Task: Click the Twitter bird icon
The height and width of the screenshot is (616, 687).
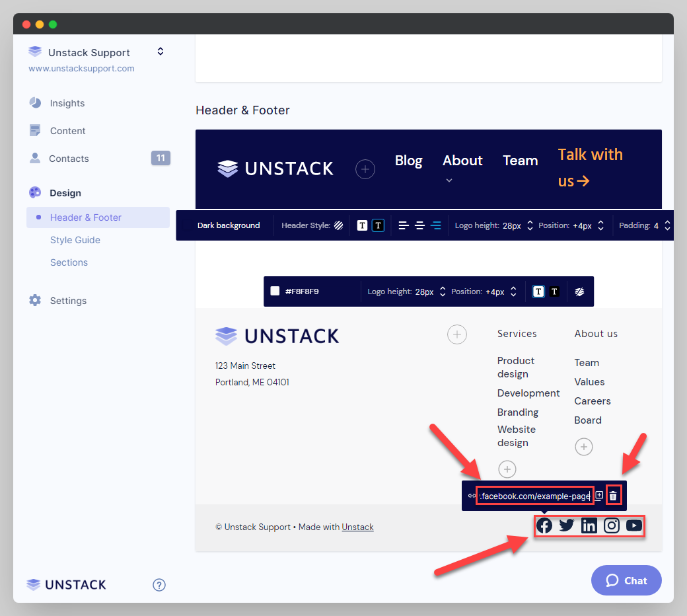Action: click(567, 526)
